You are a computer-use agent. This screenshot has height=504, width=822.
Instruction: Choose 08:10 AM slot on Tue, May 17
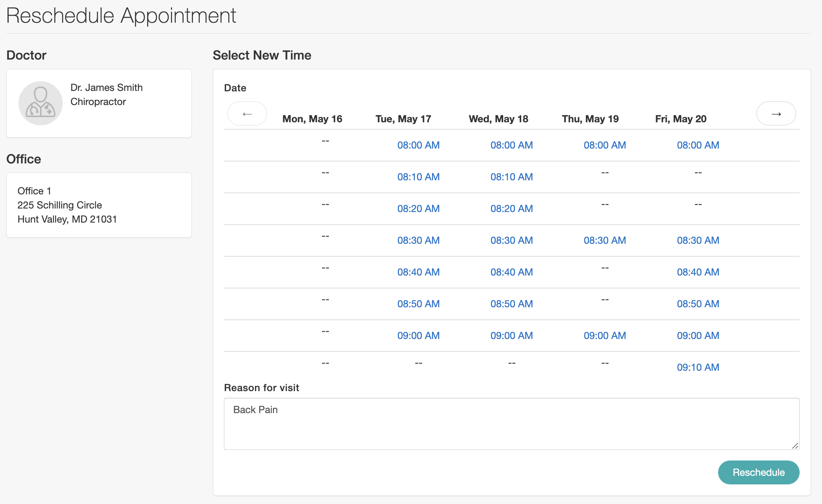click(418, 177)
